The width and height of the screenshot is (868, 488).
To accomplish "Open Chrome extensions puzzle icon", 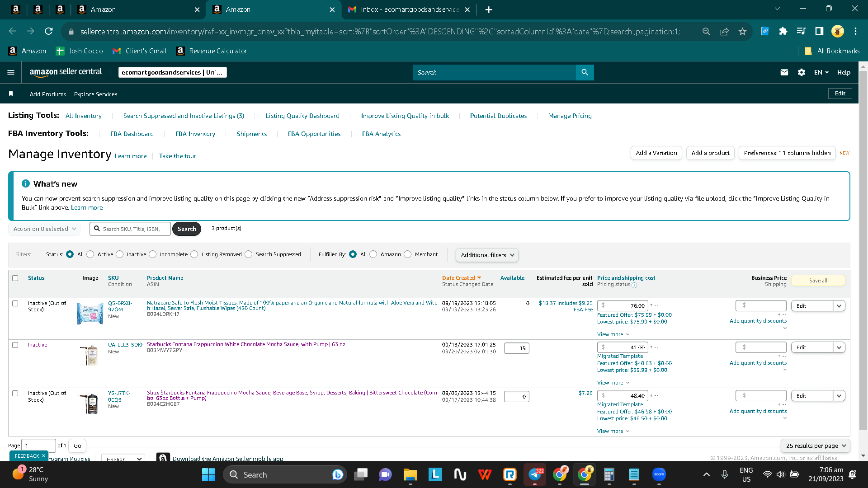I will click(783, 31).
